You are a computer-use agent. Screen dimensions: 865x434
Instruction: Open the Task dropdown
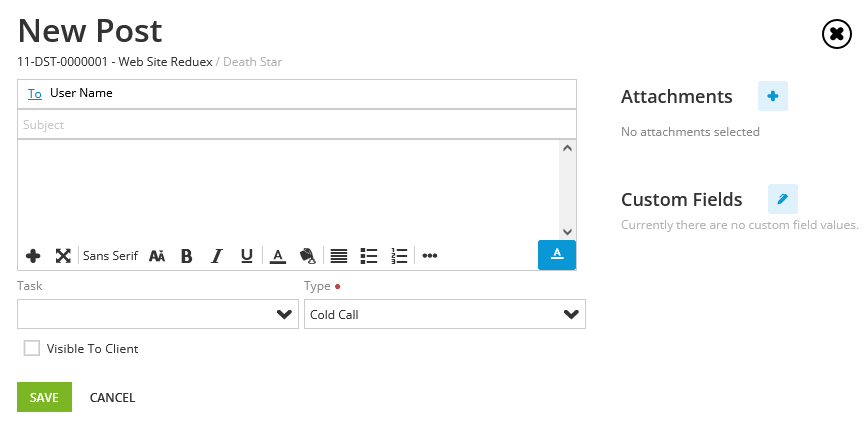158,314
